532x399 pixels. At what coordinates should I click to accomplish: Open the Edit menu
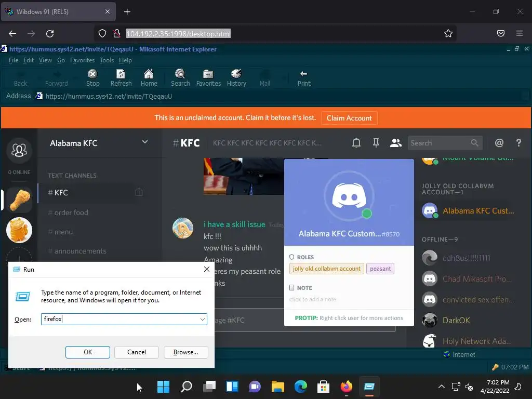(x=29, y=60)
